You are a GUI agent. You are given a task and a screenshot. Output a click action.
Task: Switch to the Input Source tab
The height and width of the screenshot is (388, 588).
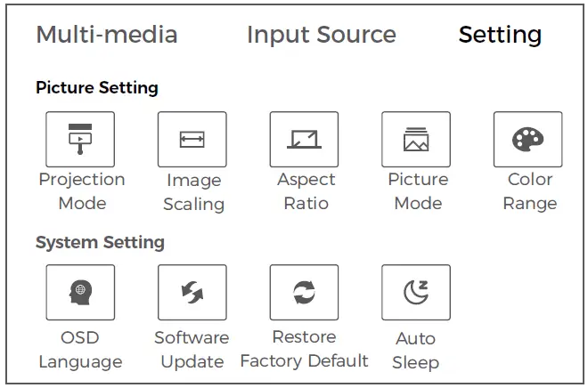click(x=322, y=36)
